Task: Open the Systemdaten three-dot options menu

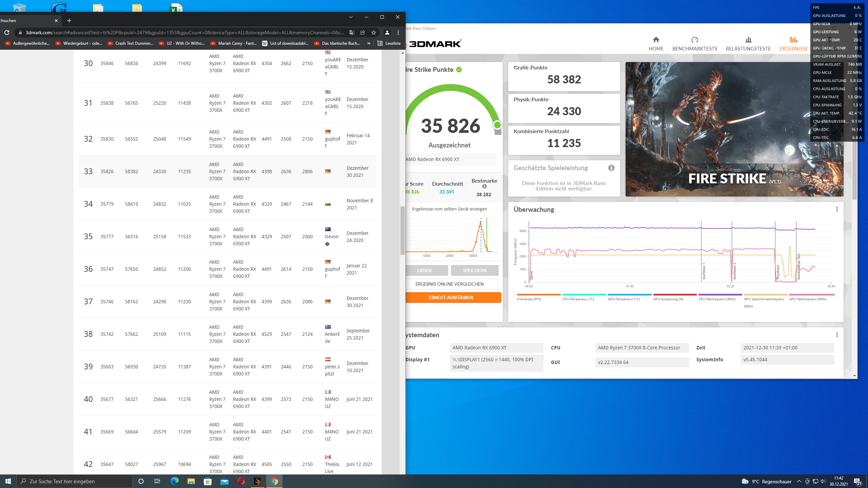Action: pos(837,335)
